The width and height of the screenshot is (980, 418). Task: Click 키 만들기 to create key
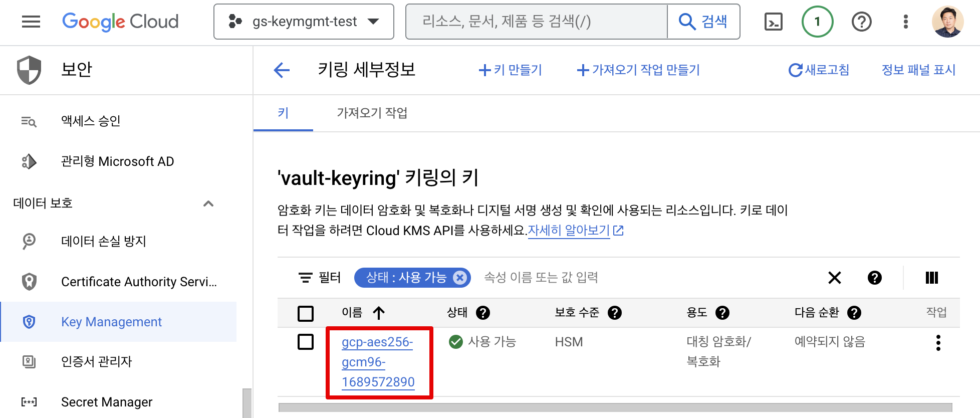510,70
